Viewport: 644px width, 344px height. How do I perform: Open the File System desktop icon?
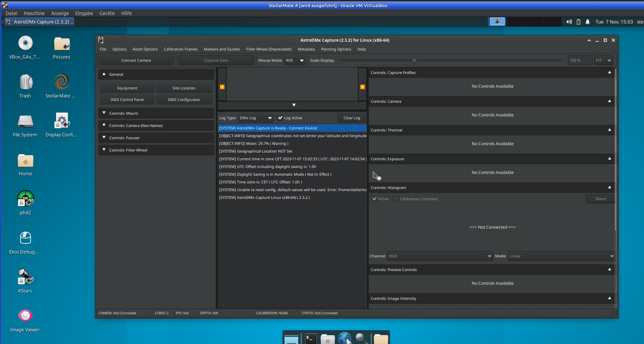26,121
